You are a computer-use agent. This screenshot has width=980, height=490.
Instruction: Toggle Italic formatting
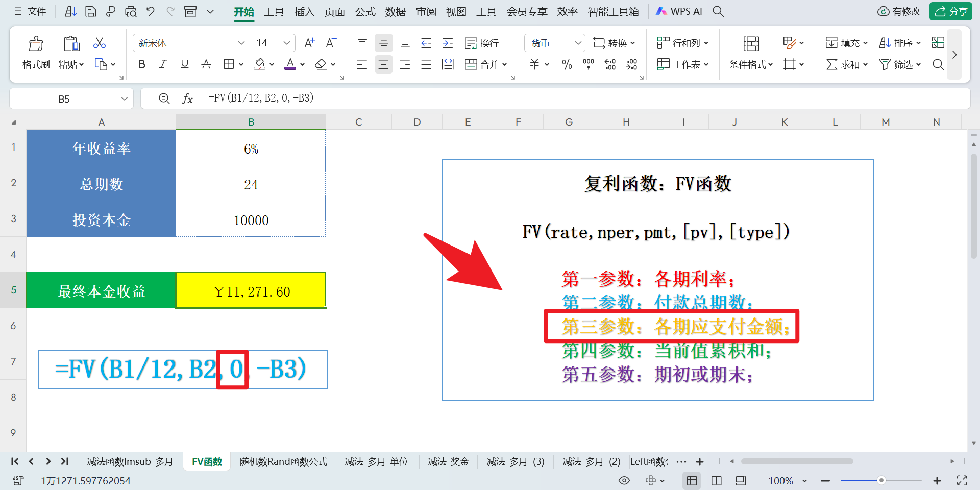point(163,64)
